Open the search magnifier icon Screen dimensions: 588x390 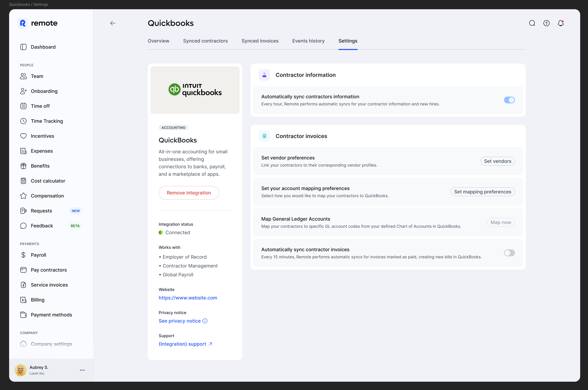tap(532, 23)
